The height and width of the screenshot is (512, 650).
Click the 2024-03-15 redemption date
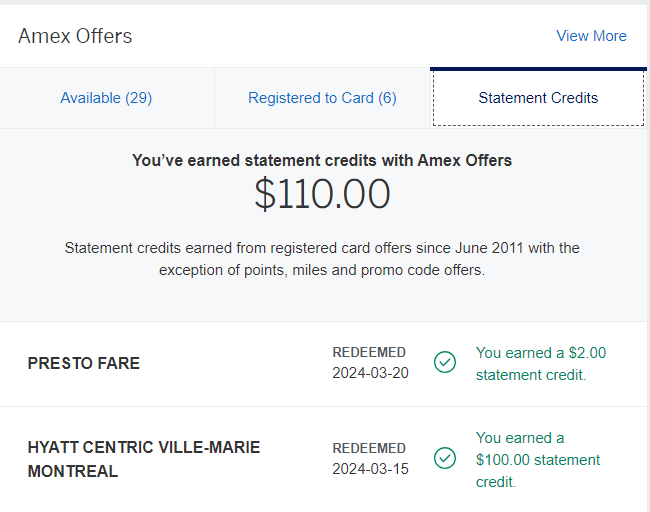(x=370, y=469)
